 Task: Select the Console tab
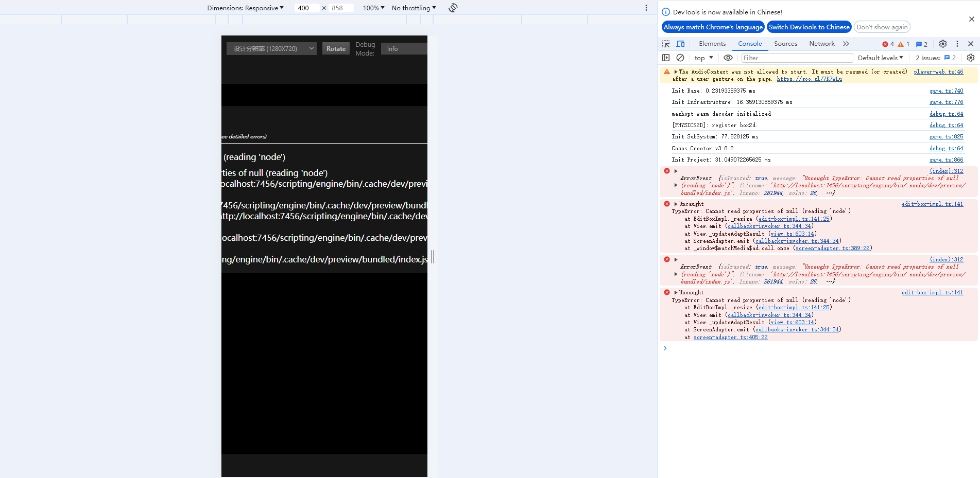point(750,44)
